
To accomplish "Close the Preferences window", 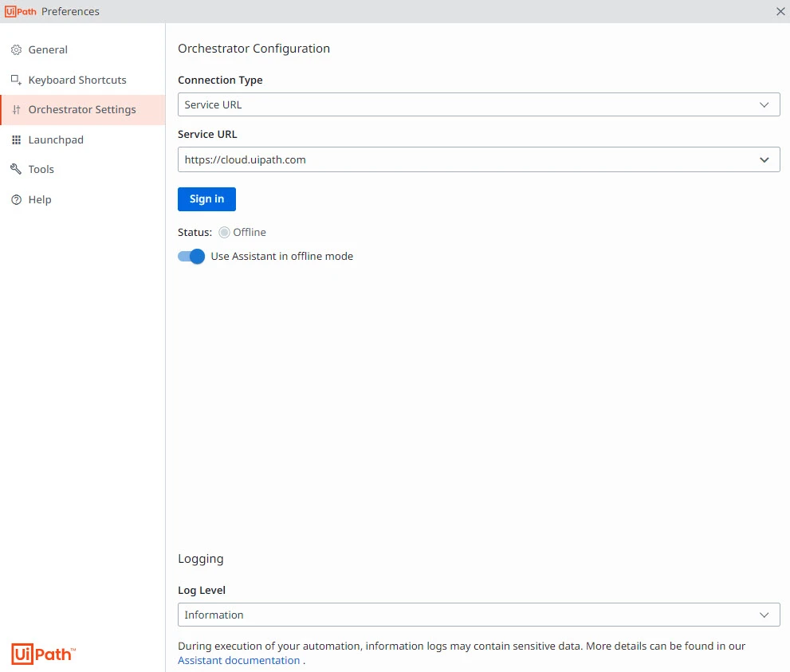I will coord(780,11).
